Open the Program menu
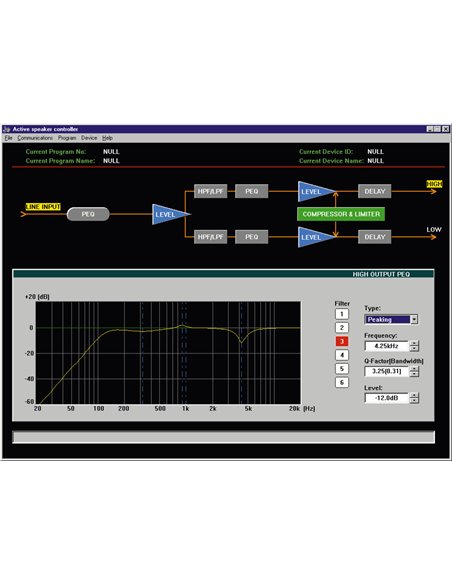 pyautogui.click(x=67, y=138)
